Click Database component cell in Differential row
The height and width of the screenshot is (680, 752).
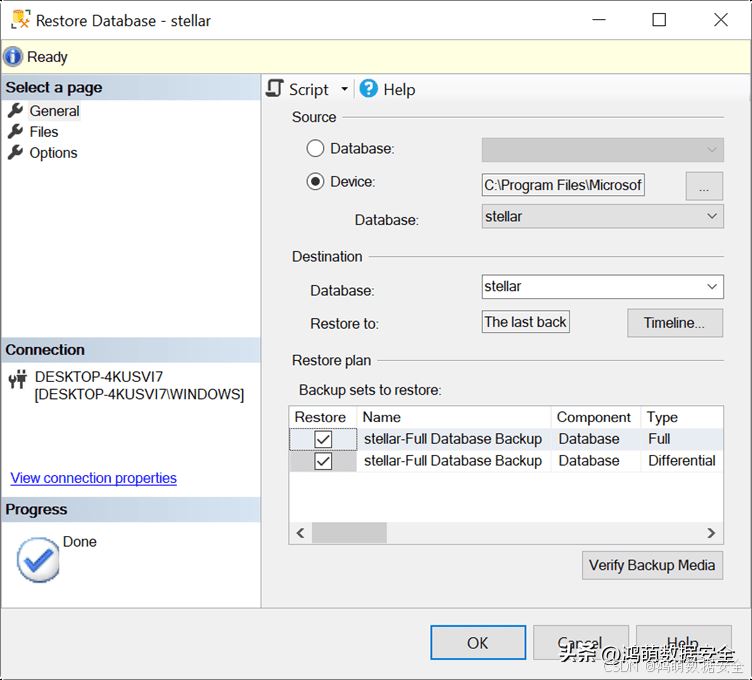(x=596, y=461)
